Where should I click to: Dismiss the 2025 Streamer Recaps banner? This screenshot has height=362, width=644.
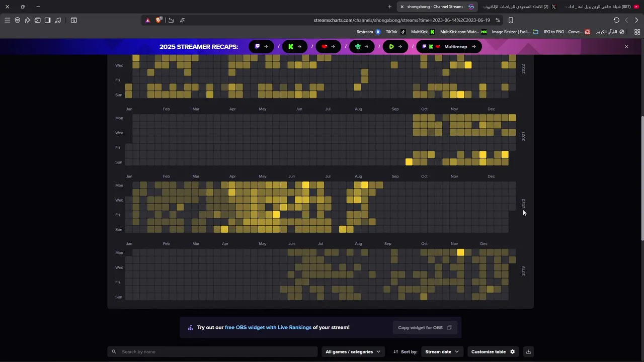tap(626, 47)
